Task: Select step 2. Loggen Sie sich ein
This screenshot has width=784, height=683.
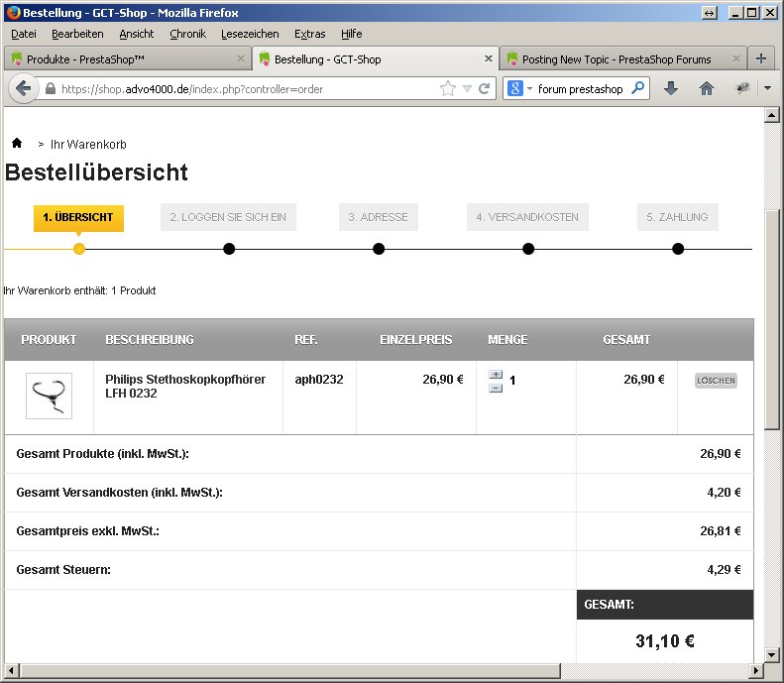Action: [x=228, y=217]
